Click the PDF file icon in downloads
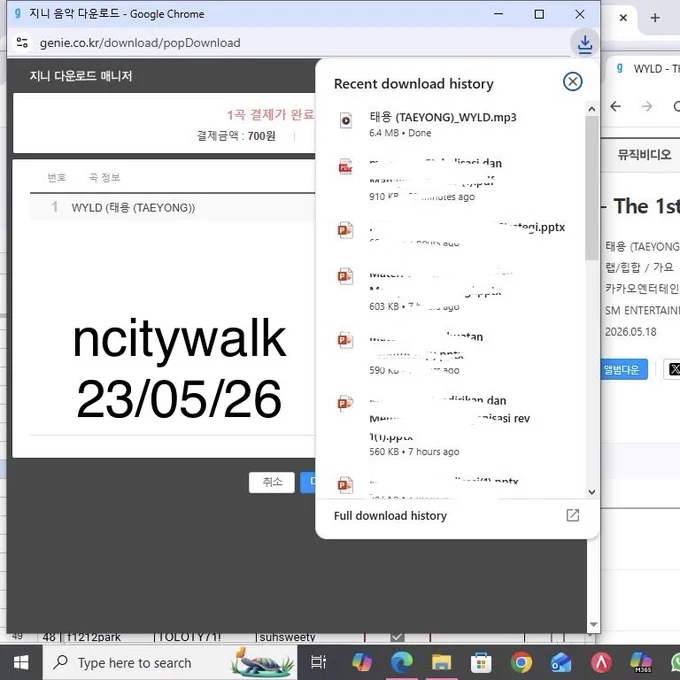 click(346, 167)
